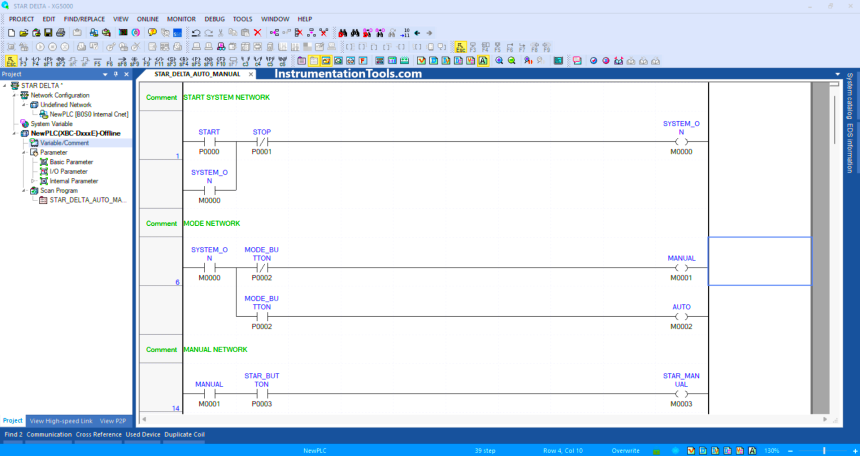
Task: Open the editor tab list dropdown arrow
Action: (x=838, y=74)
